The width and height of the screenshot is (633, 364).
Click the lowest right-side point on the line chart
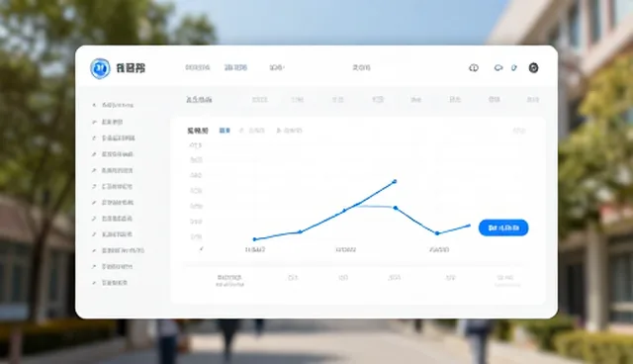coord(437,233)
